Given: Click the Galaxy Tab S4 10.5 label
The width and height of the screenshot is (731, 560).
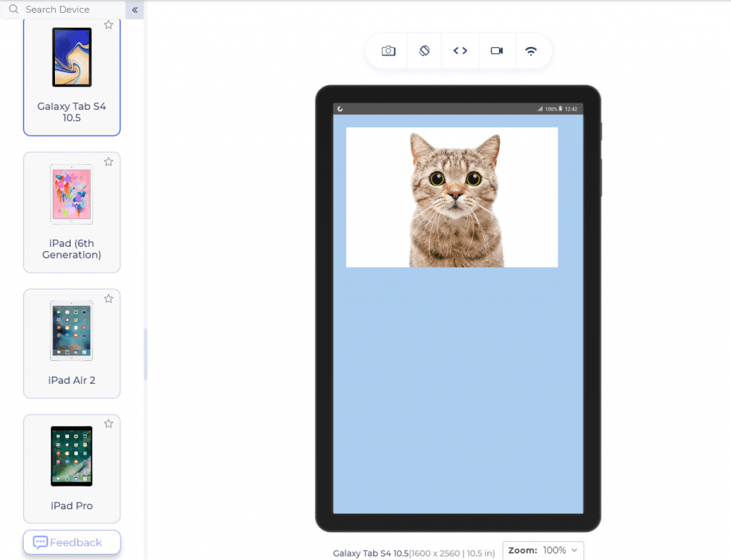Looking at the screenshot, I should pos(72,112).
